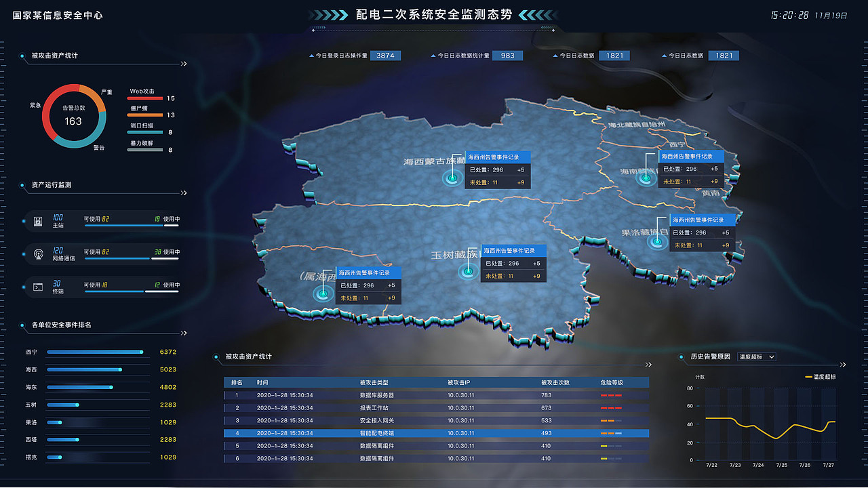This screenshot has height=488, width=868.
Task: Click the red Web攻击 legend bar
Action: (145, 98)
